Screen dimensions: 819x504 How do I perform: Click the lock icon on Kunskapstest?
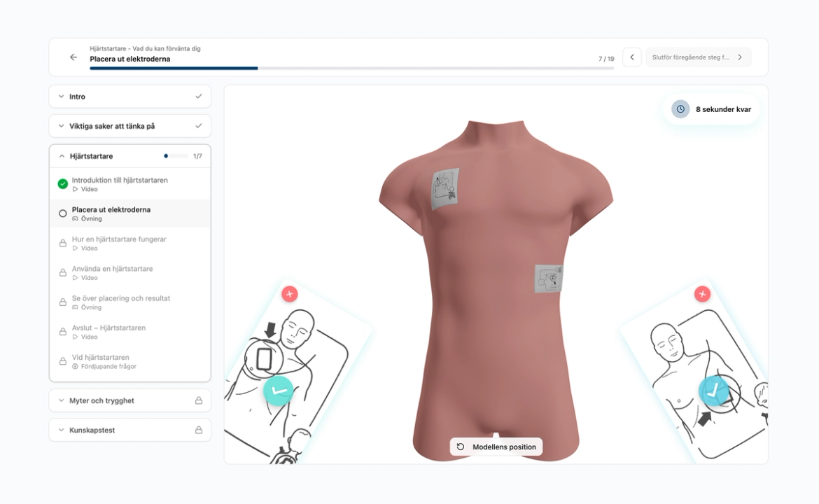pos(199,430)
